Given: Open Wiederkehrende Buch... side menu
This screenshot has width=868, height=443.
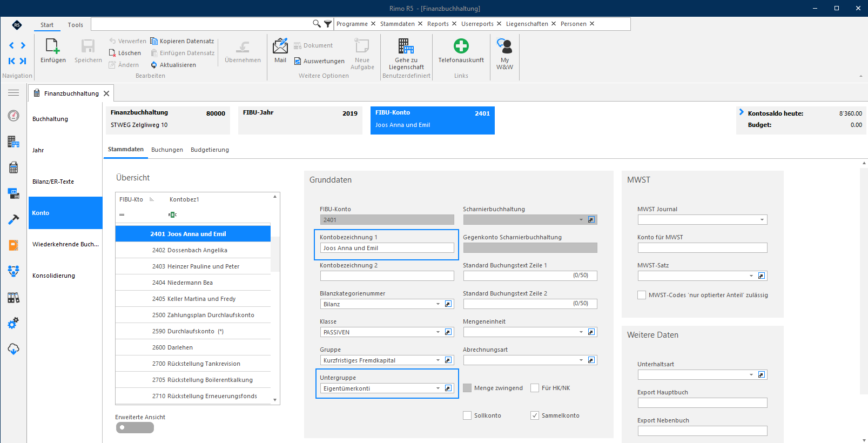Looking at the screenshot, I should [x=65, y=244].
